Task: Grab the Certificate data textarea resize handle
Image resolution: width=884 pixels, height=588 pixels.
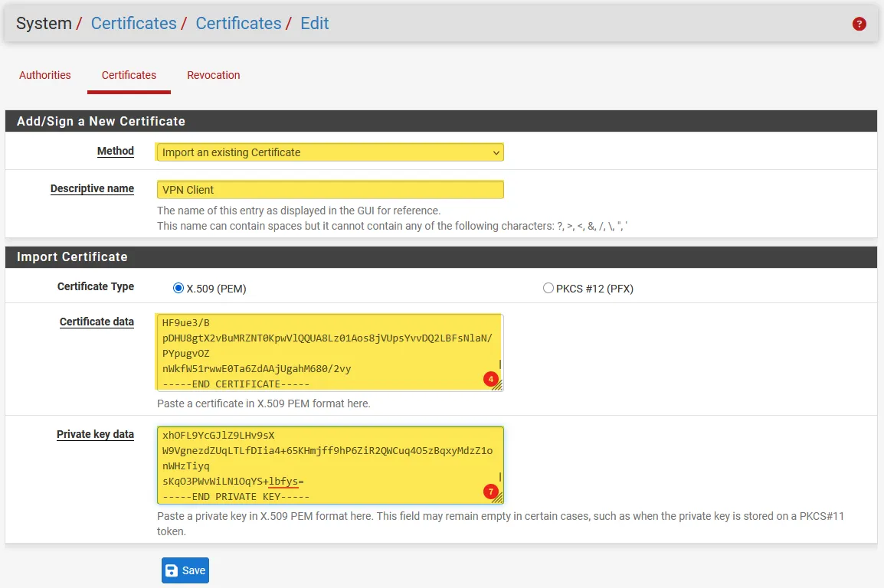Action: point(497,386)
